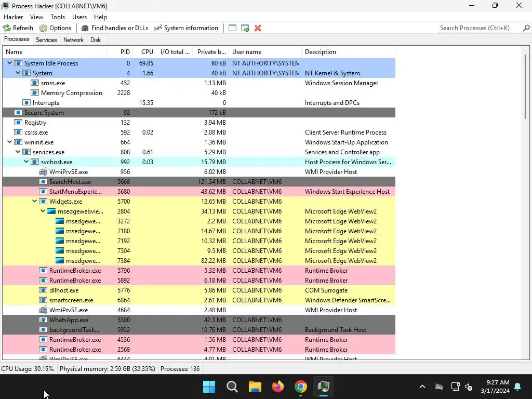Image resolution: width=532 pixels, height=399 pixels.
Task: Click msedgewebview2 PID 3272 icon
Action: 59,221
